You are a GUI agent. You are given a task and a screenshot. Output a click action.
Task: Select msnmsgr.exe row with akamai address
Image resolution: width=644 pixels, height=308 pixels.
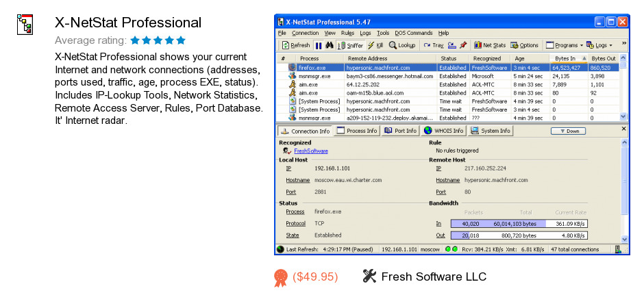(447, 118)
